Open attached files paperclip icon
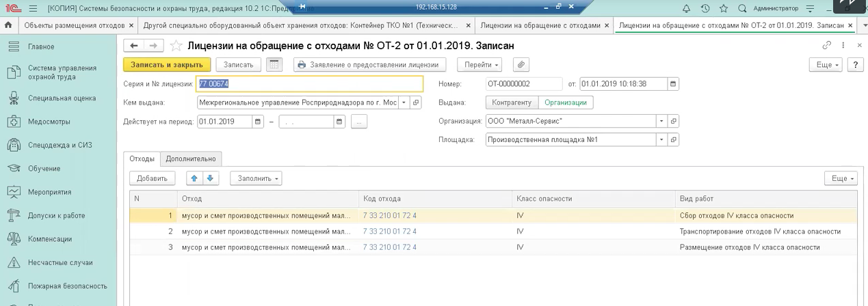The width and height of the screenshot is (868, 306). pos(521,65)
